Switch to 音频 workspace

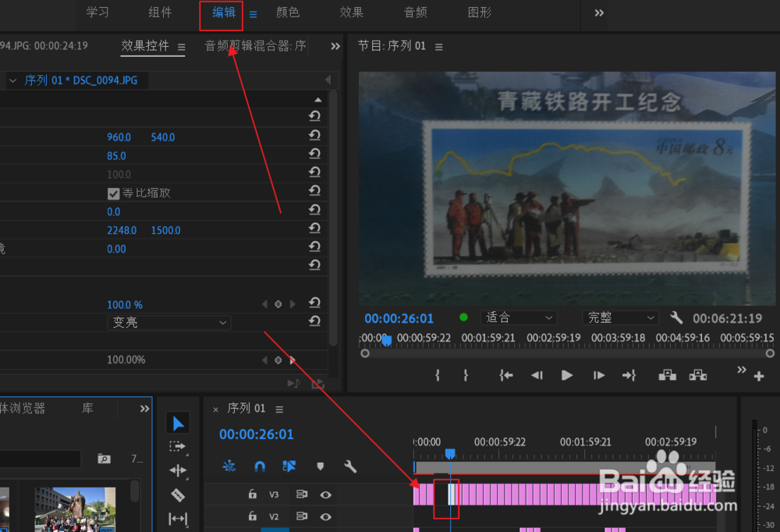pyautogui.click(x=416, y=12)
